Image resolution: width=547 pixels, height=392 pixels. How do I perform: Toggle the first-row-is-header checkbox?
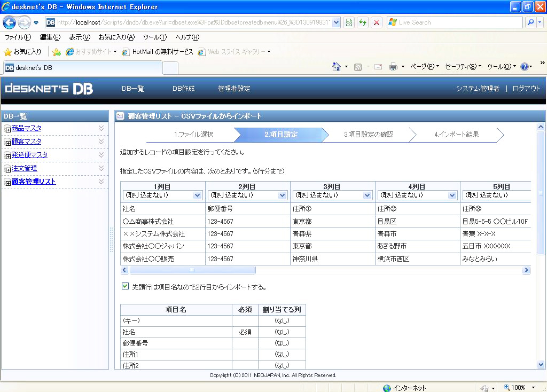click(126, 286)
